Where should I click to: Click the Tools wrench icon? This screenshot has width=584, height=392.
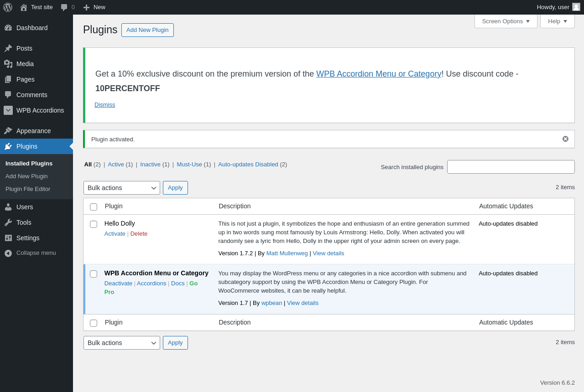8,222
